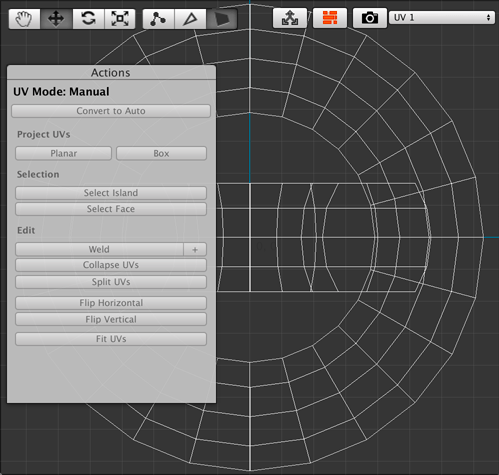Pick the Scale tool

pyautogui.click(x=120, y=19)
